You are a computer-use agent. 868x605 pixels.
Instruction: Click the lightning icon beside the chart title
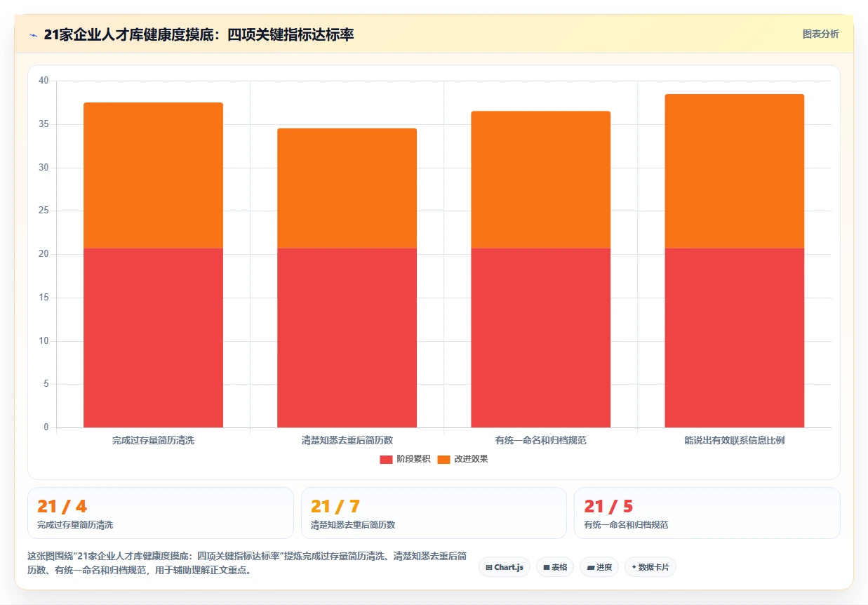point(34,34)
